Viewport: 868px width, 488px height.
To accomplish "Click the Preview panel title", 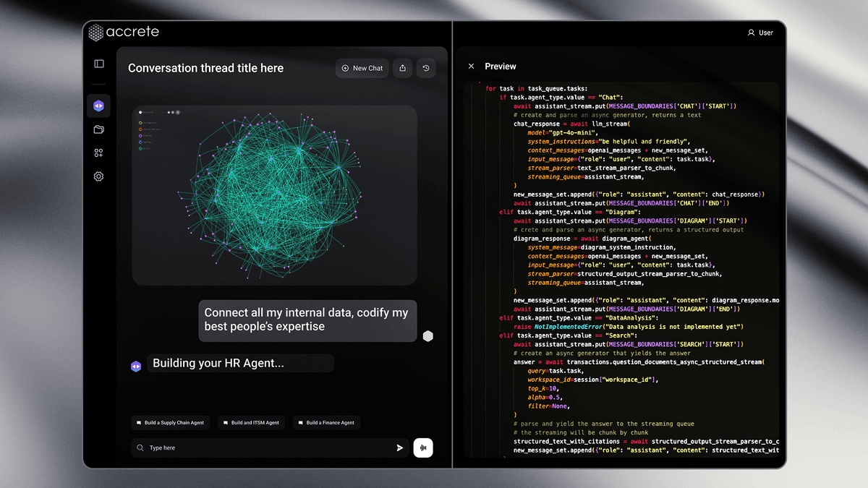I will (x=501, y=66).
